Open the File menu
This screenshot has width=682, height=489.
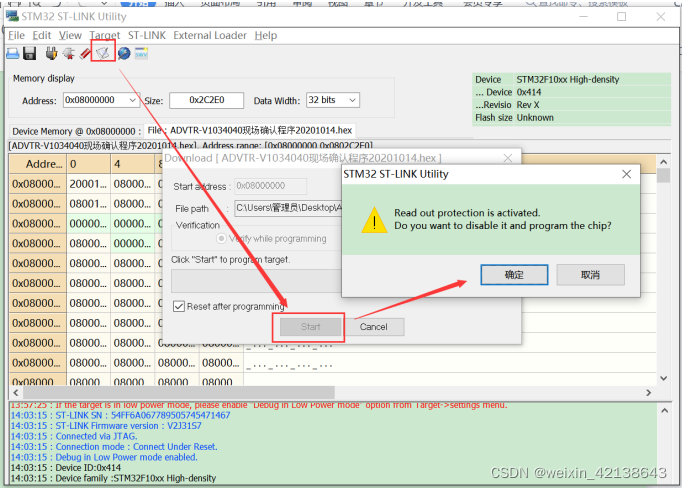coord(17,35)
